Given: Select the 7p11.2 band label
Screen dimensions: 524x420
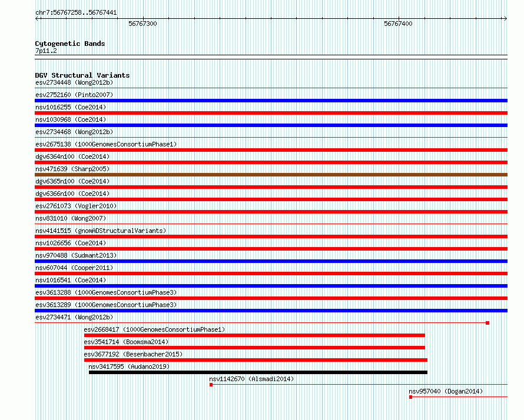Looking at the screenshot, I should [46, 51].
